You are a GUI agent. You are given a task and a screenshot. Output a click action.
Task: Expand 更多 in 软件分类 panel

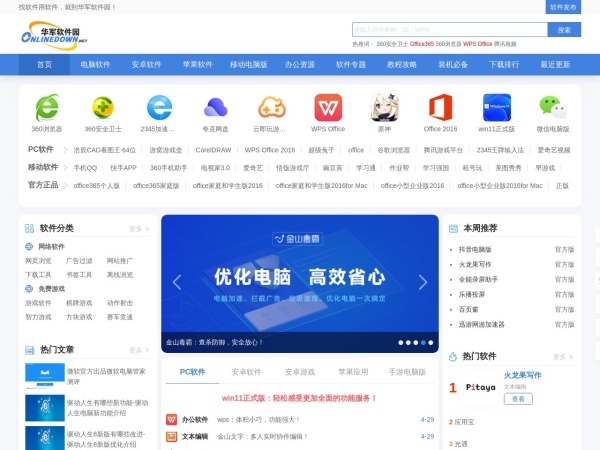click(x=139, y=228)
